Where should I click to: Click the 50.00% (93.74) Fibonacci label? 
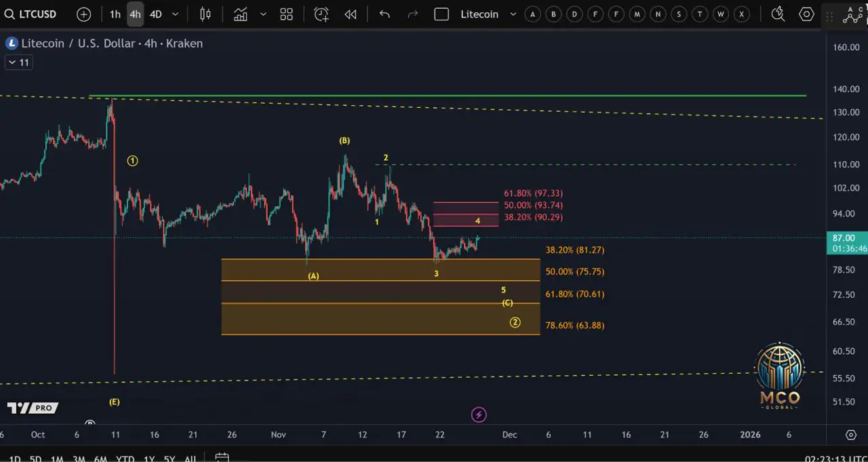click(x=533, y=205)
